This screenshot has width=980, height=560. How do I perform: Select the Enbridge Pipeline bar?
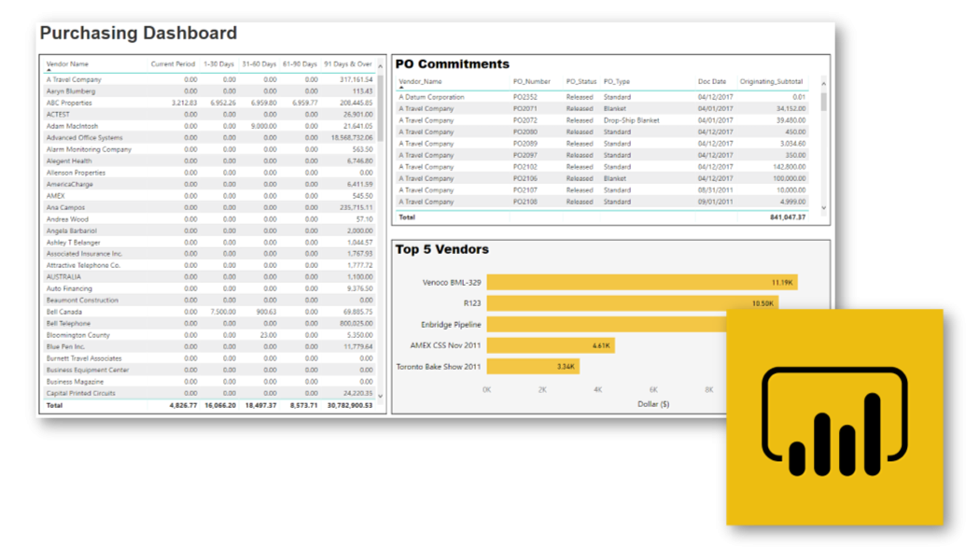click(x=607, y=325)
